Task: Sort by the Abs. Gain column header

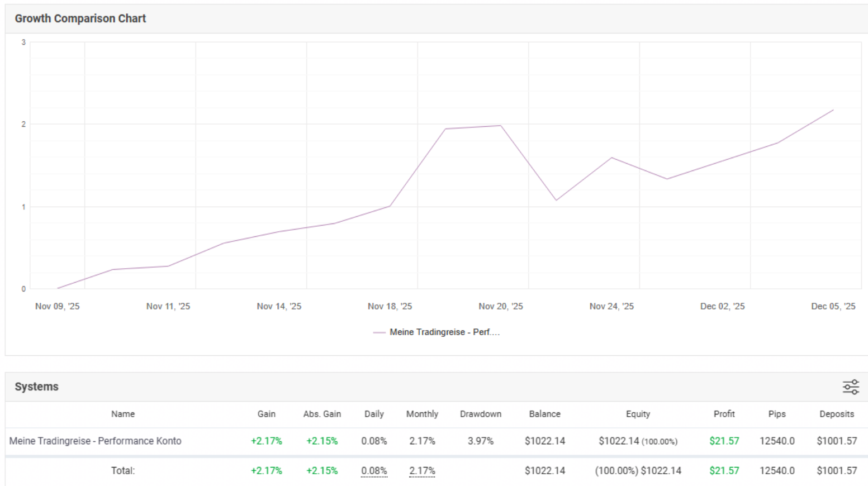Action: 322,414
